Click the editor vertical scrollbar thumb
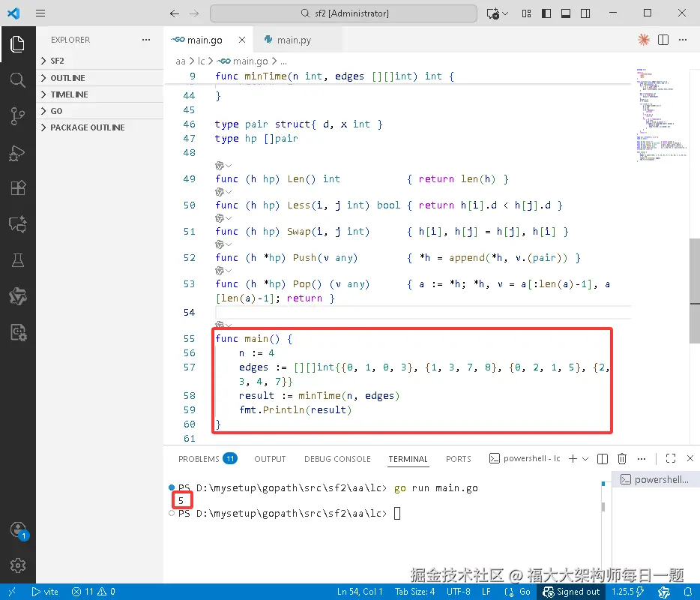Viewport: 700px width, 600px height. click(695, 291)
